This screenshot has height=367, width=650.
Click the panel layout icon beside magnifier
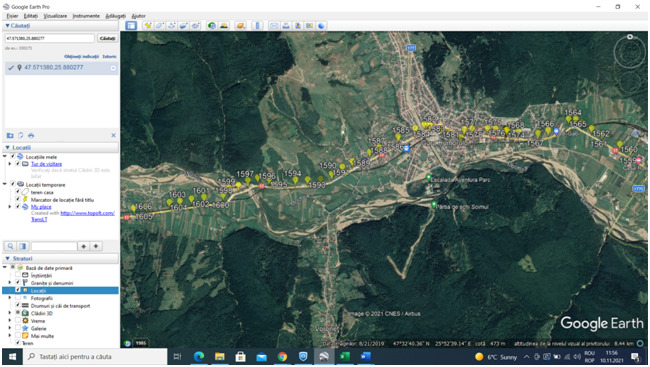(22, 246)
